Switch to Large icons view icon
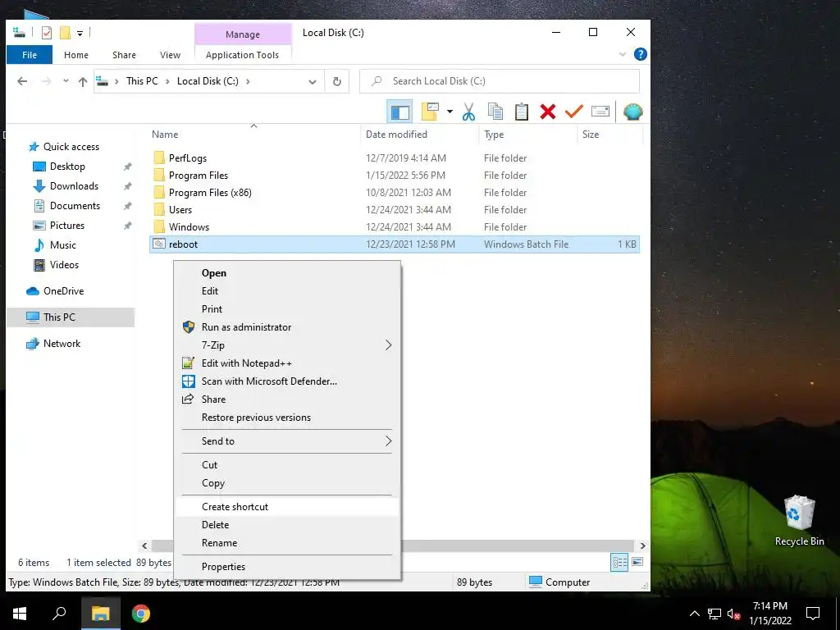This screenshot has height=630, width=840. [637, 562]
